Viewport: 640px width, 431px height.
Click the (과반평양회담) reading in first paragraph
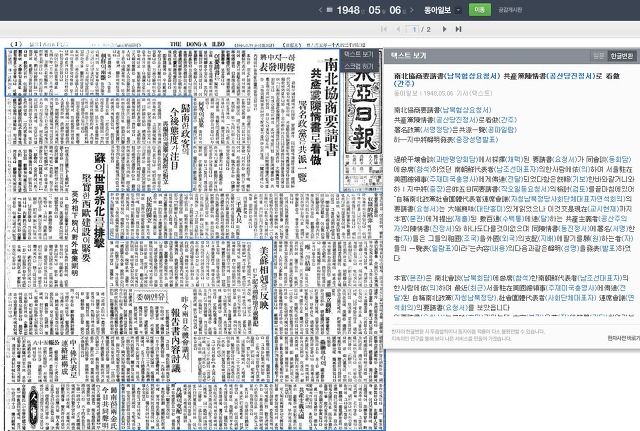[x=456, y=159]
